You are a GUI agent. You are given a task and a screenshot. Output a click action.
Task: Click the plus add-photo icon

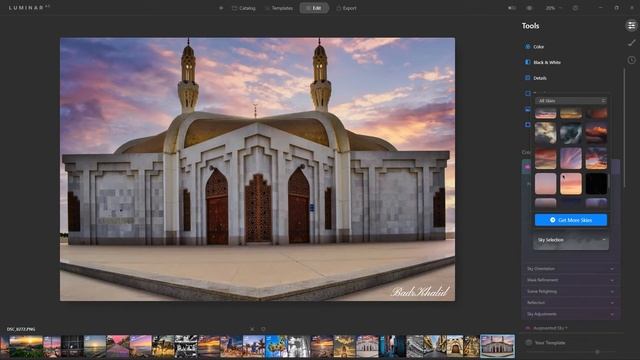tap(221, 8)
